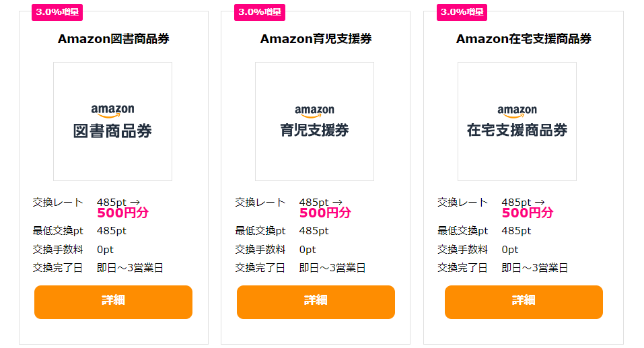
Task: Click 3.0%増量 badge on 育児支援券 card
Action: pyautogui.click(x=260, y=12)
